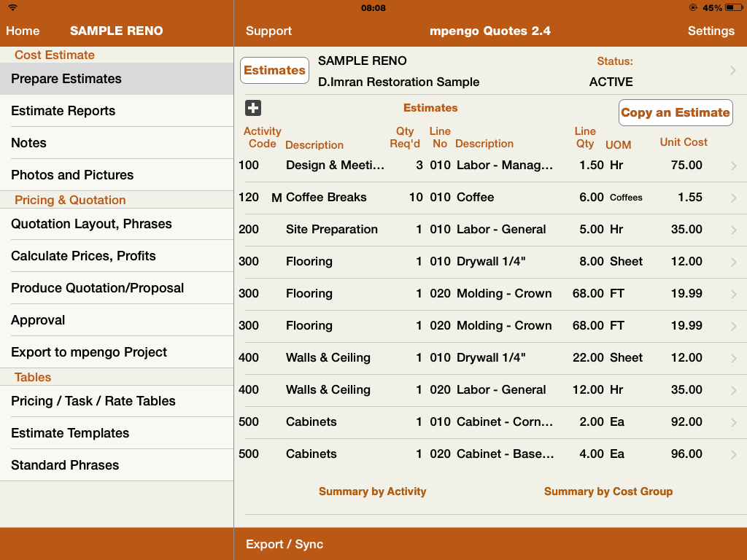
Task: Tap the plus icon to add estimate
Action: pos(253,108)
